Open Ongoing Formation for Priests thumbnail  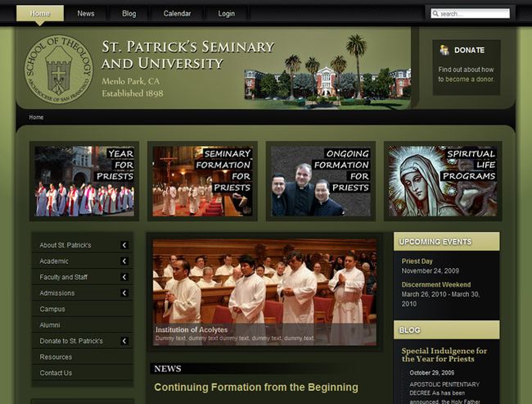321,181
